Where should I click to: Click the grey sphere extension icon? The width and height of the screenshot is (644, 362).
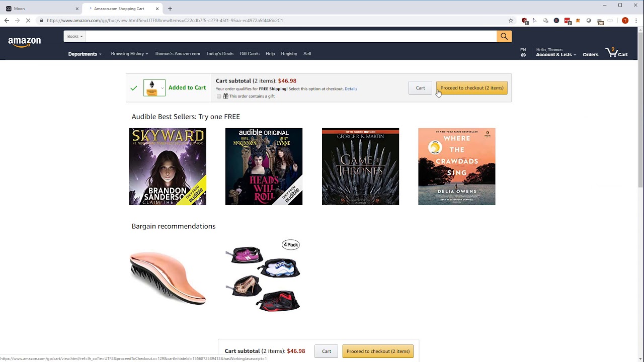589,21
